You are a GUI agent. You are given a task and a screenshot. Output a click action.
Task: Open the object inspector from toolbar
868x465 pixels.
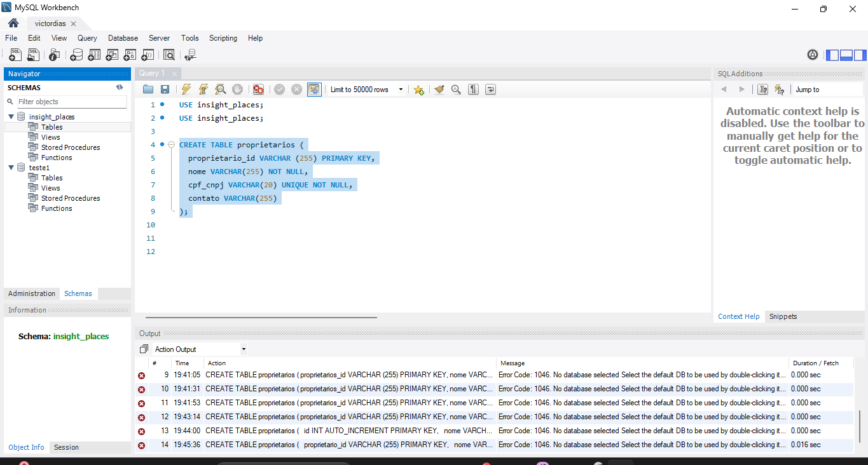coord(55,55)
